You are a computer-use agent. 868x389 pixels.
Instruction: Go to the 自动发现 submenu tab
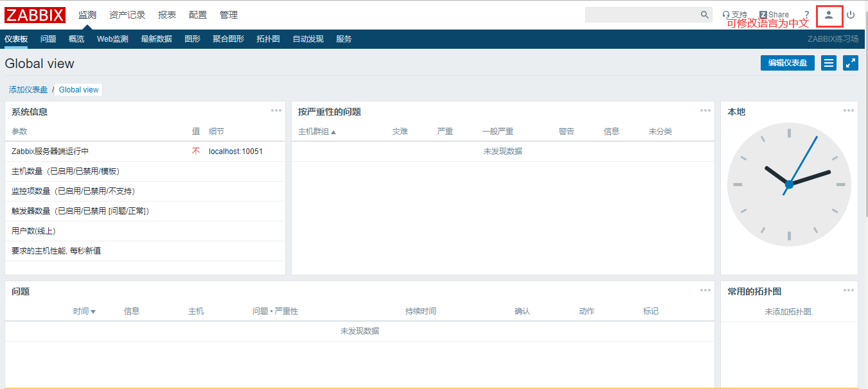(308, 39)
